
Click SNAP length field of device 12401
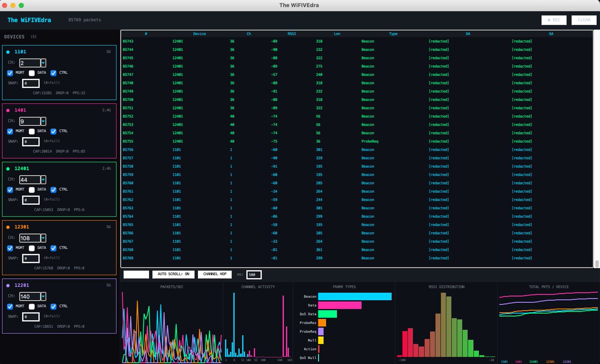(x=30, y=200)
